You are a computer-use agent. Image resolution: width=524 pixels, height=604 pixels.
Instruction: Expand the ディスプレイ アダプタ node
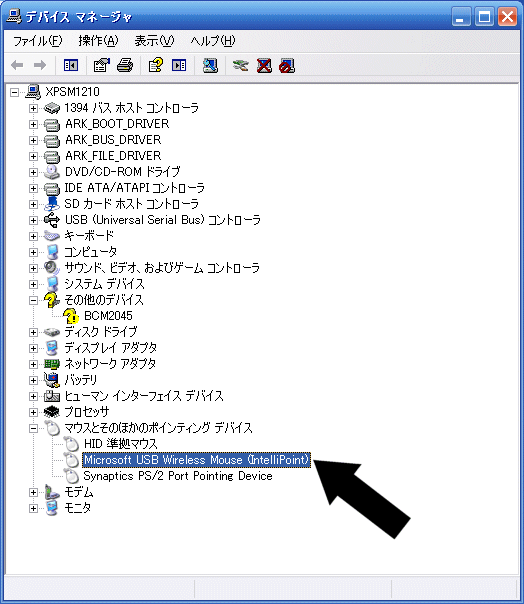coord(33,348)
